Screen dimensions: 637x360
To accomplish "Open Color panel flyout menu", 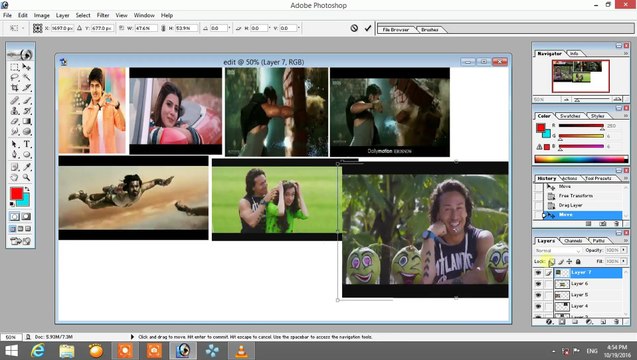I will coord(626,116).
